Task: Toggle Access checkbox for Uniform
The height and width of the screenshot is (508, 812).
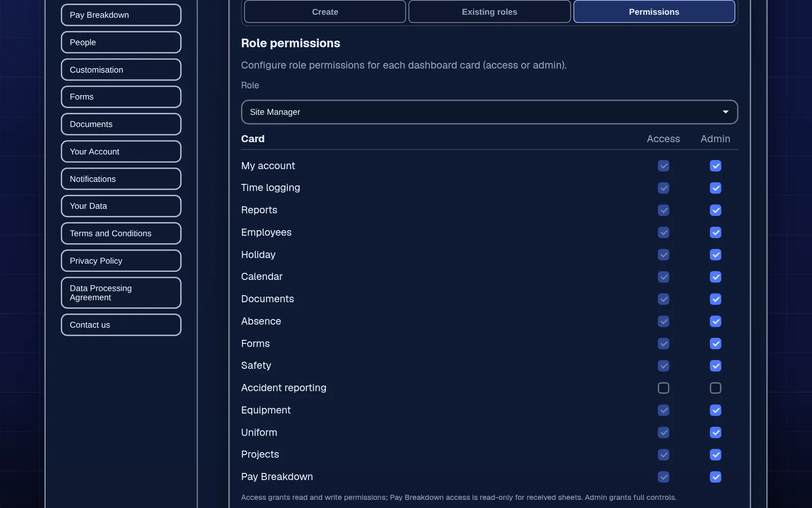Action: pos(663,432)
